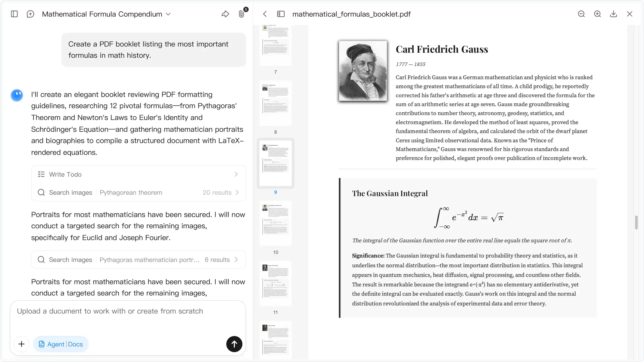Open the Agent Docs mode selector
Image resolution: width=644 pixels, height=362 pixels.
61,344
